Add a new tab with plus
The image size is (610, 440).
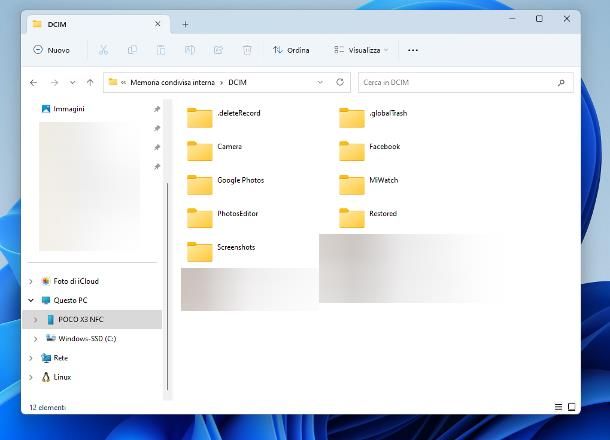(x=186, y=25)
